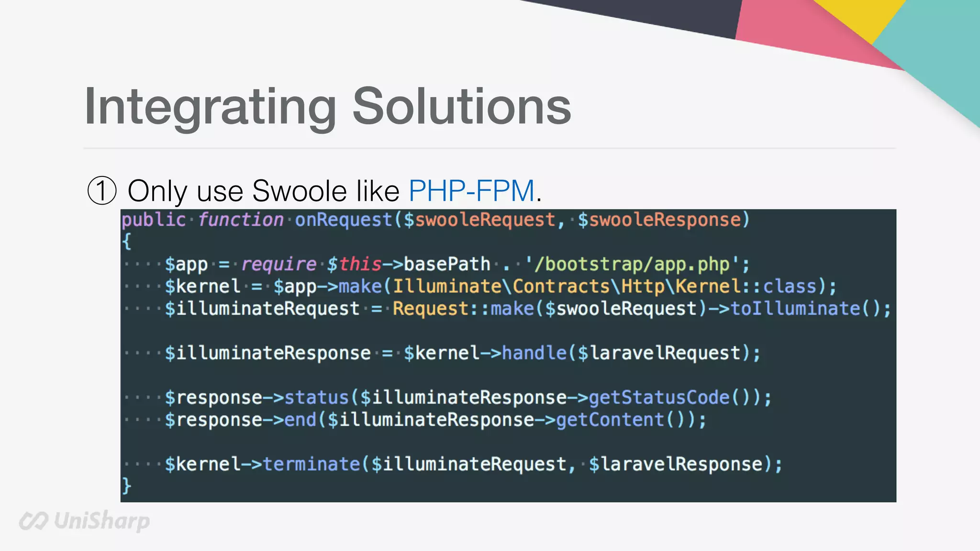Viewport: 980px width, 551px height.
Task: Click the '$kernel = $app->make' code line
Action: point(501,287)
